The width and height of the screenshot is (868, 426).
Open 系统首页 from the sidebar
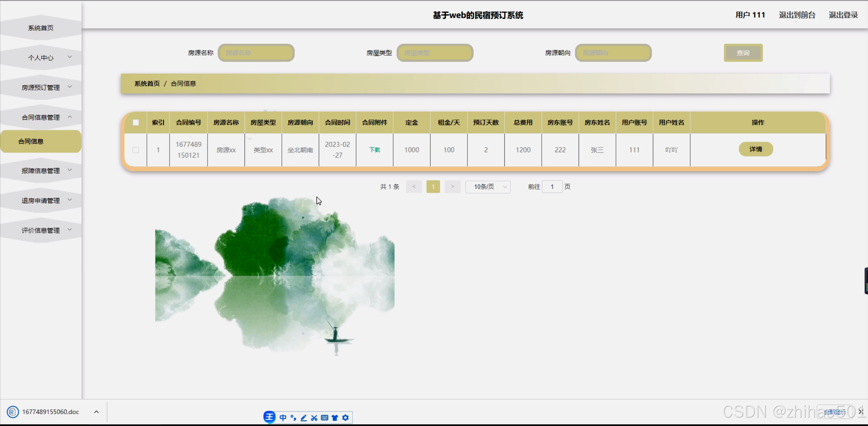40,28
